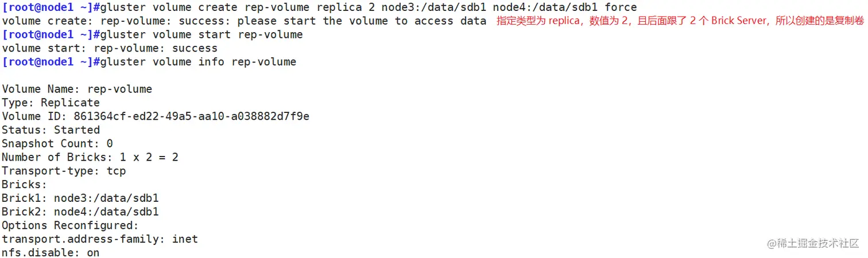Click the 'Options Reconfigured:' line
This screenshot has height=258, width=868.
point(70,226)
